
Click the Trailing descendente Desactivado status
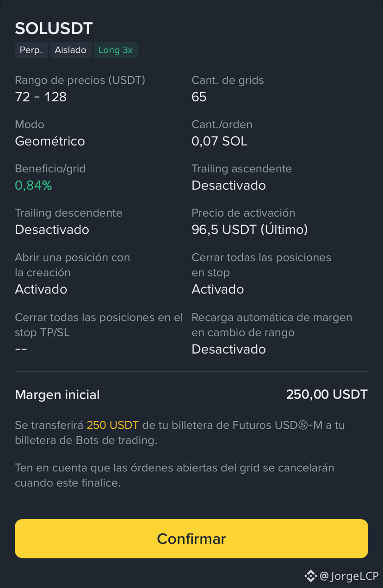pyautogui.click(x=52, y=230)
